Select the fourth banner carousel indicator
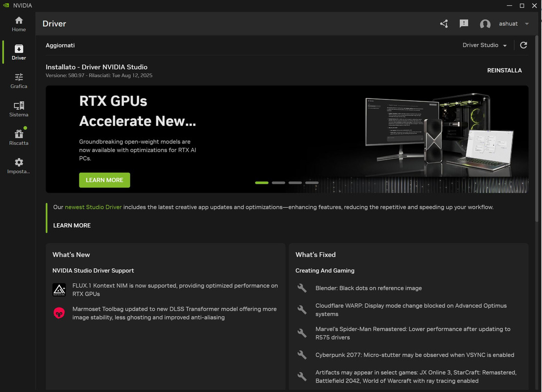The height and width of the screenshot is (392, 542). pos(312,183)
